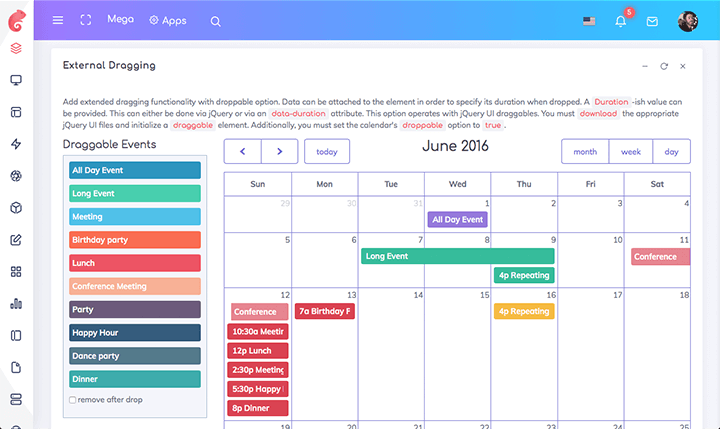
Task: Expand the Apps dropdown in the top bar
Action: click(167, 20)
